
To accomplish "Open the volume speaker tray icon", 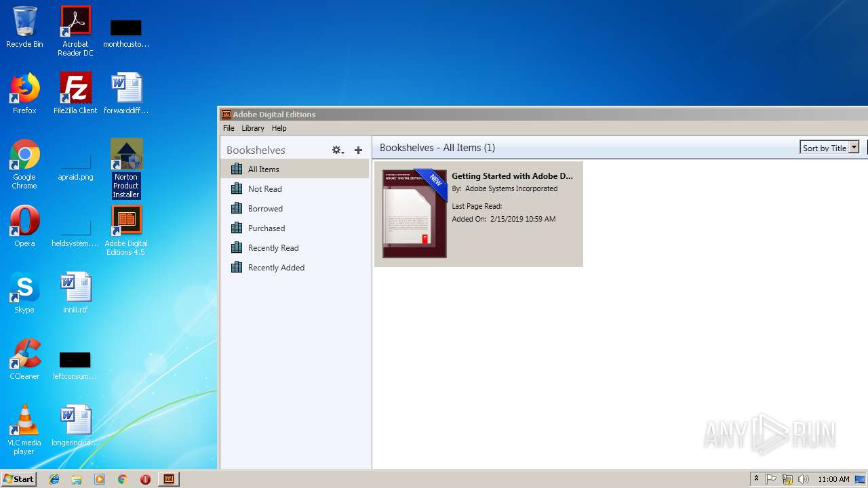I will tap(804, 479).
